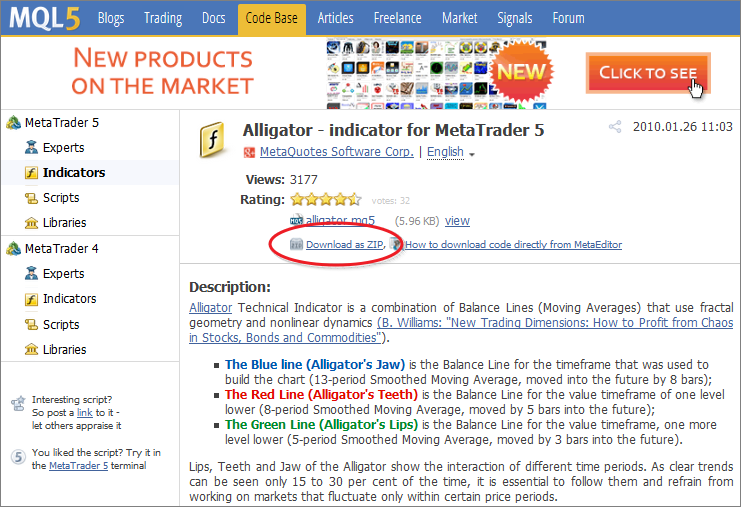The image size is (741, 507).
Task: Click New Products on the Market banner text
Action: (163, 71)
